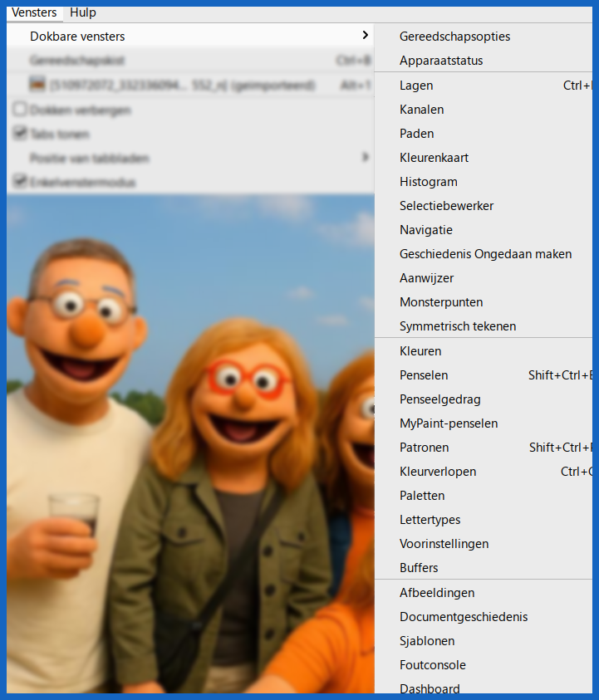The width and height of the screenshot is (599, 700).
Task: Open the MyPaint-penselen dialog
Action: pos(484,423)
